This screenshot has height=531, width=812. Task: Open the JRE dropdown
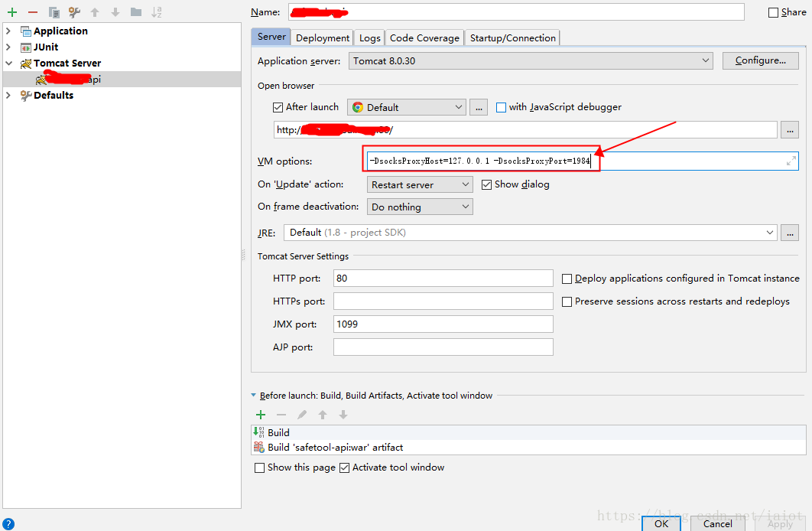(x=531, y=233)
